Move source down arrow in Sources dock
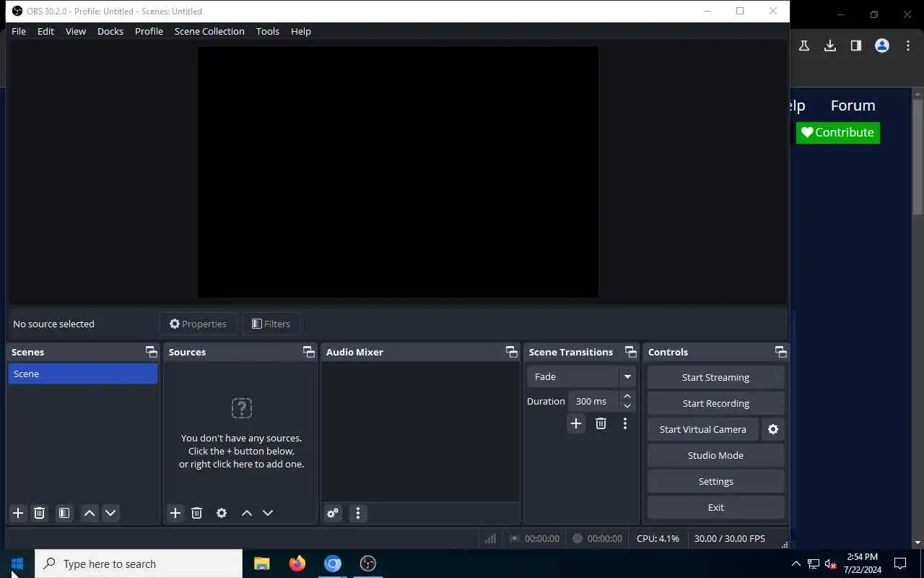The image size is (924, 578). coord(268,513)
